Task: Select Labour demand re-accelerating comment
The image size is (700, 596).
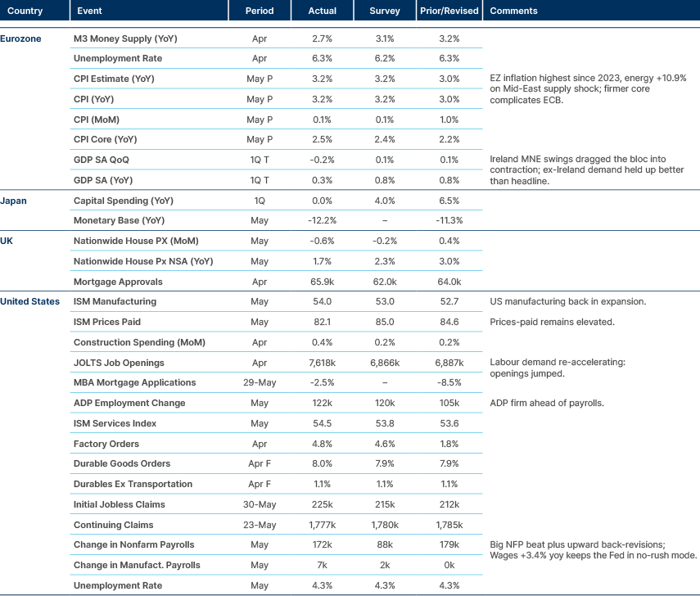Action: coord(558,368)
